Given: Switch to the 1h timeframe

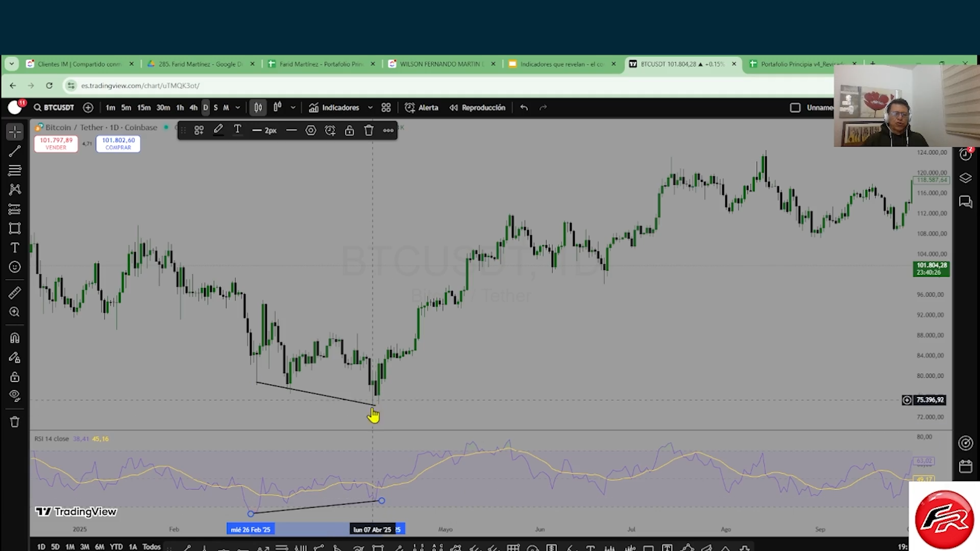Looking at the screenshot, I should click(x=180, y=108).
